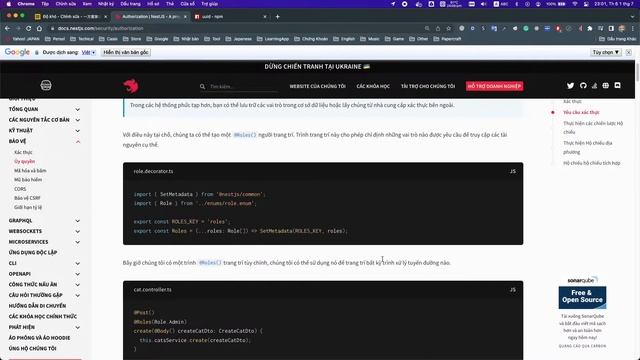Switch to the first Chrome tab
The image size is (640, 360).
(71, 16)
